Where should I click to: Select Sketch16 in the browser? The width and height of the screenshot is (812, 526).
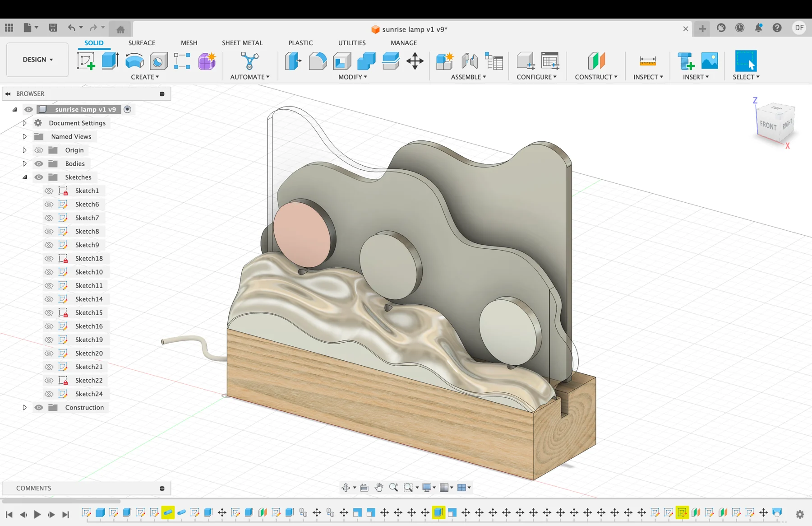89,326
